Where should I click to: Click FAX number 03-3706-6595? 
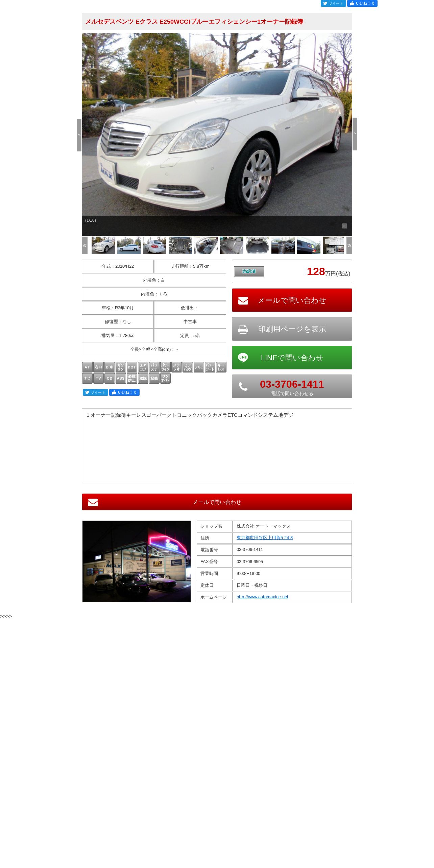tap(250, 562)
